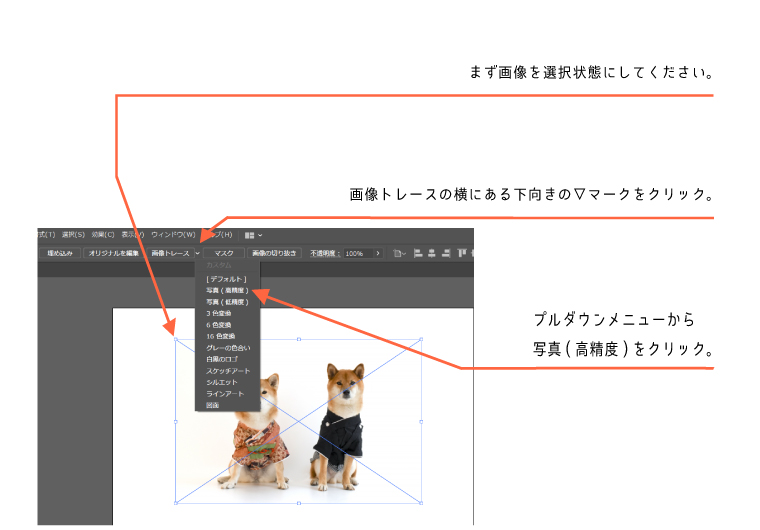Choose シルエット trace preset
The image size is (760, 530).
point(227,383)
